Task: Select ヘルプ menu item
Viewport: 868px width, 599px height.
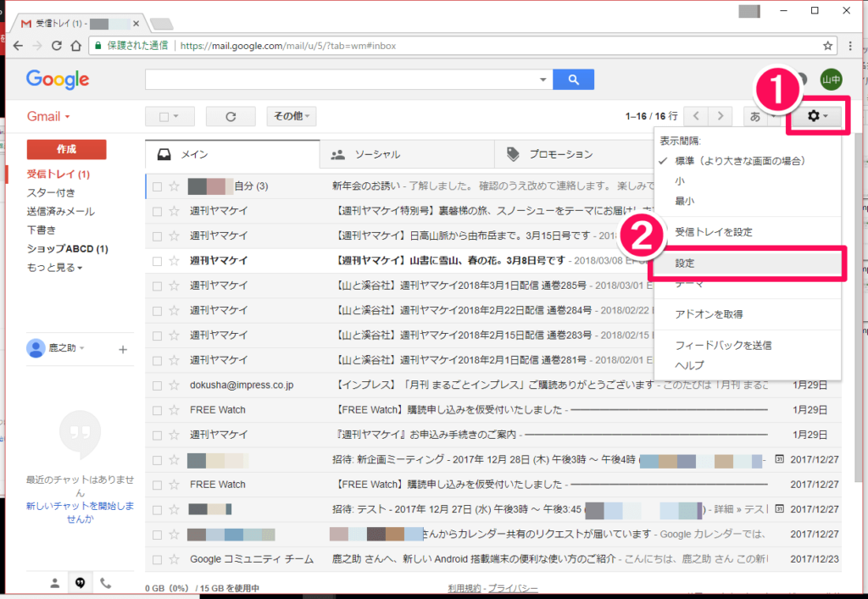Action: (748, 366)
